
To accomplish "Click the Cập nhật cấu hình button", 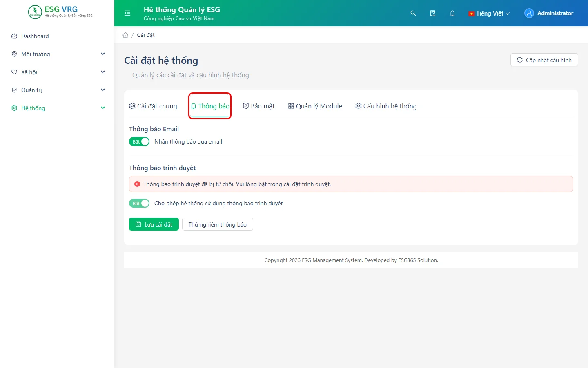I will pyautogui.click(x=544, y=60).
